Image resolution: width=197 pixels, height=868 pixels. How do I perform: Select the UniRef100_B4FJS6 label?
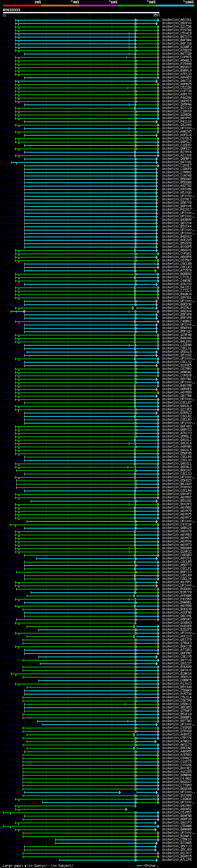[176, 43]
